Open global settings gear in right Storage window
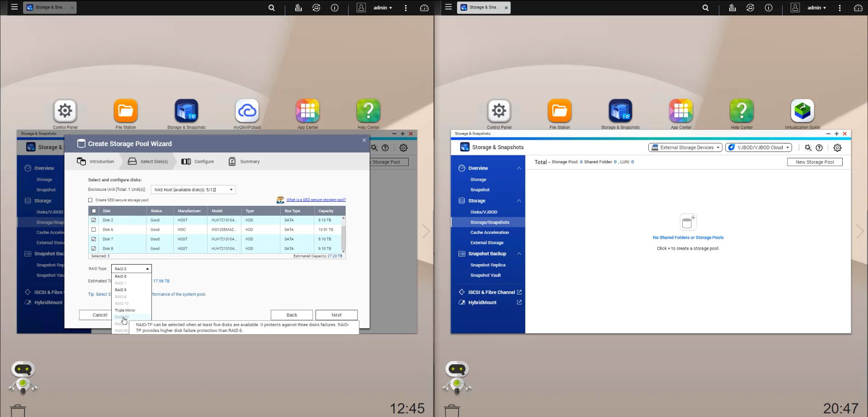Viewport: 868px width, 417px height. pos(837,148)
